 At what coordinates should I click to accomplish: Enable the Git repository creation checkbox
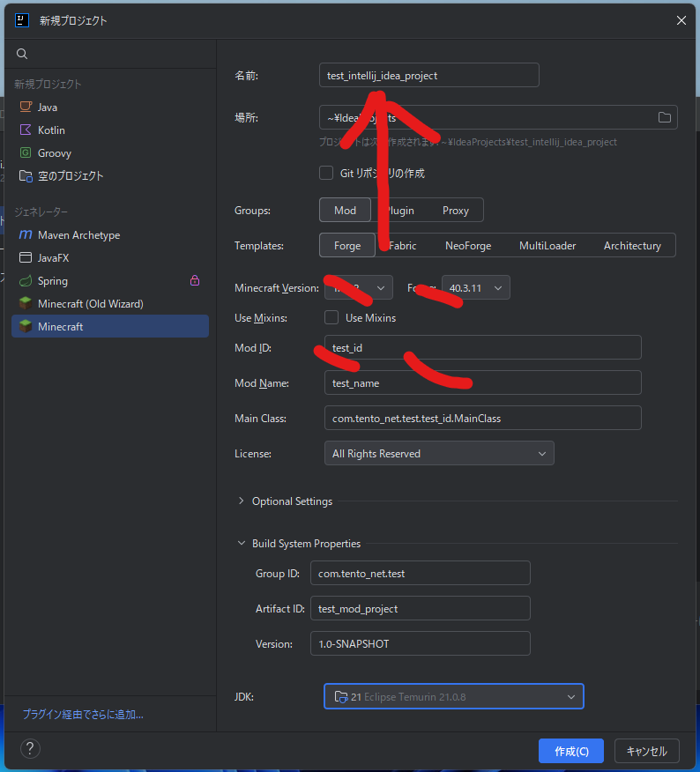(x=326, y=173)
